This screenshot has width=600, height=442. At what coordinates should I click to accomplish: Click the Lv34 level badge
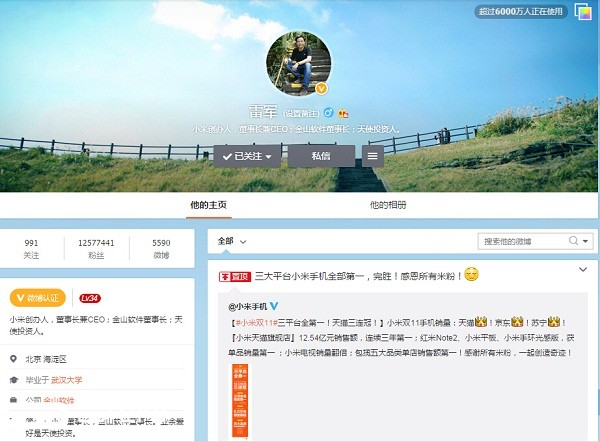[x=90, y=298]
